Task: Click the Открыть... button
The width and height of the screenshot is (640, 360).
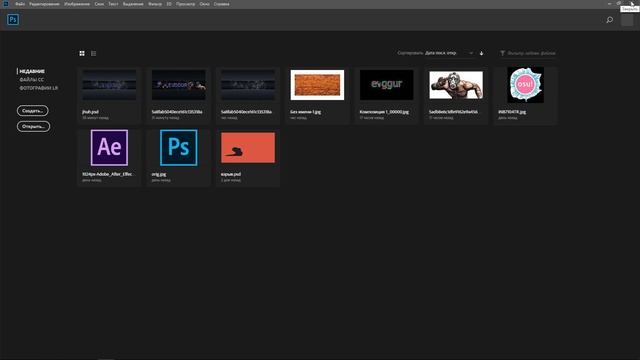Action: (33, 127)
